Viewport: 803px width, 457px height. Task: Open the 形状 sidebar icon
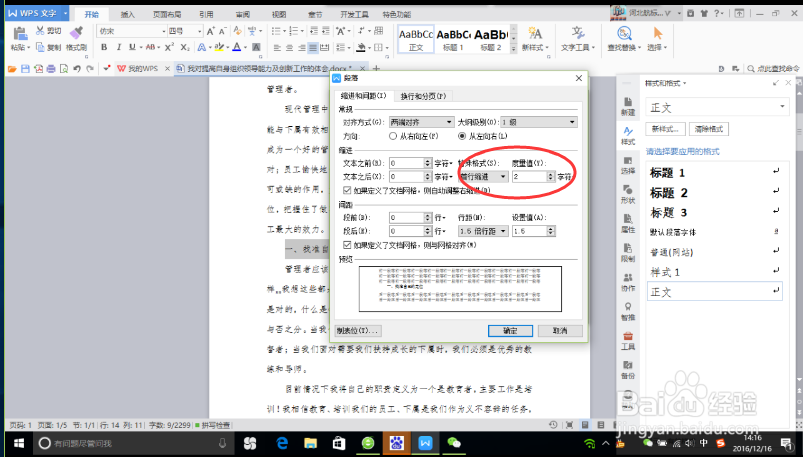628,194
